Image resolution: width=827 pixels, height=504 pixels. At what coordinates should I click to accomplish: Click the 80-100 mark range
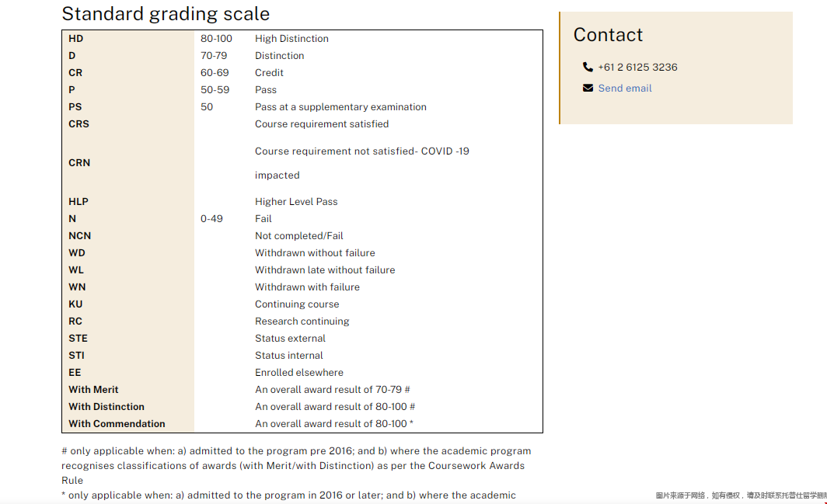click(x=216, y=39)
